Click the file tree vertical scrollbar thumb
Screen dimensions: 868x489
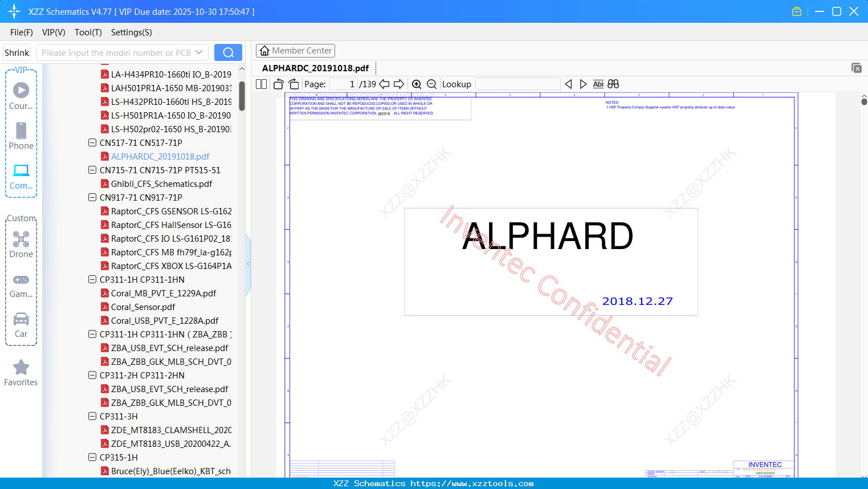point(242,95)
